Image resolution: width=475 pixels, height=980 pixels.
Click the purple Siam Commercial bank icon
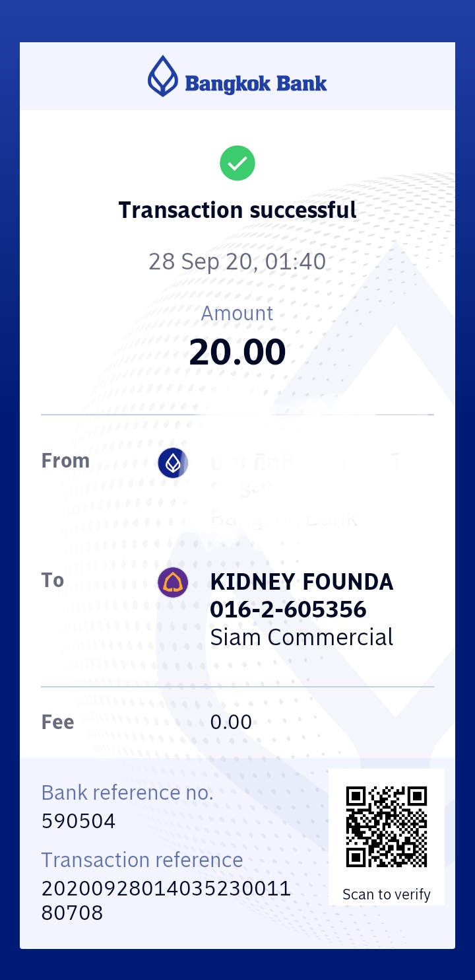point(173,583)
